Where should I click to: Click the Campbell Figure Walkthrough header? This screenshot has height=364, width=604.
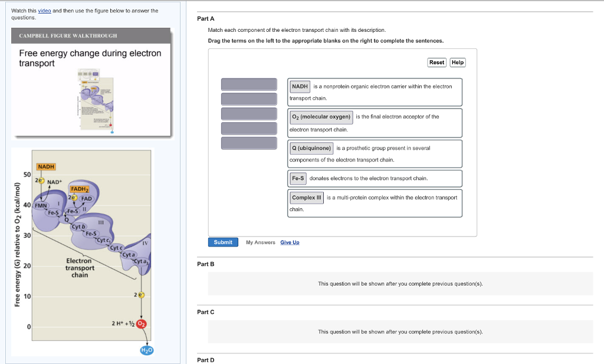[68, 36]
